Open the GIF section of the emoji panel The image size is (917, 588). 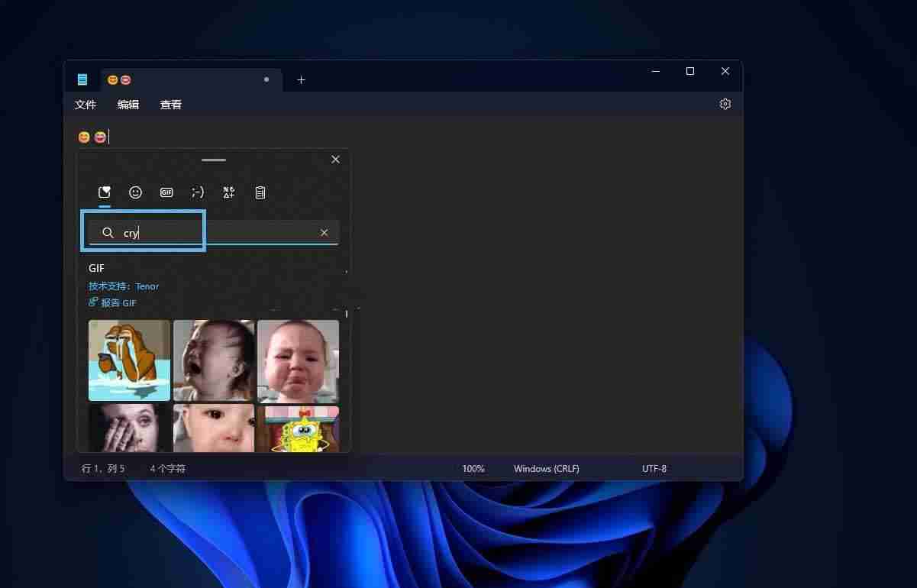[166, 192]
